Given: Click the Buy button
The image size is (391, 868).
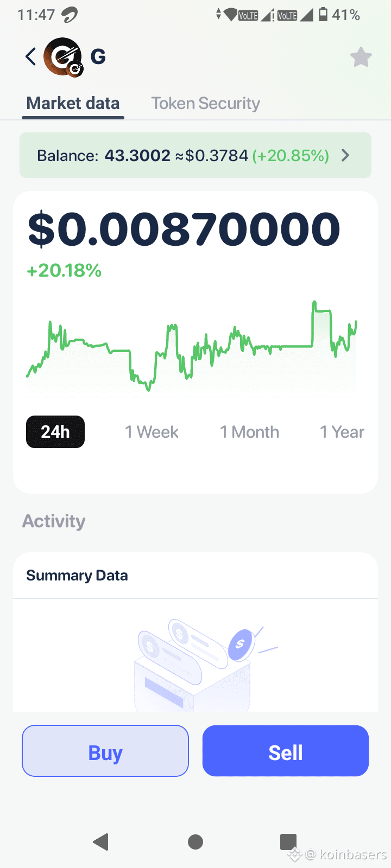Looking at the screenshot, I should pyautogui.click(x=105, y=751).
